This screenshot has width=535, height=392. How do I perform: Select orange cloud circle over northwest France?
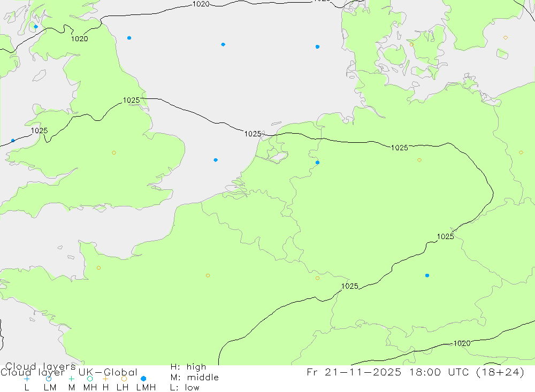(x=98, y=268)
